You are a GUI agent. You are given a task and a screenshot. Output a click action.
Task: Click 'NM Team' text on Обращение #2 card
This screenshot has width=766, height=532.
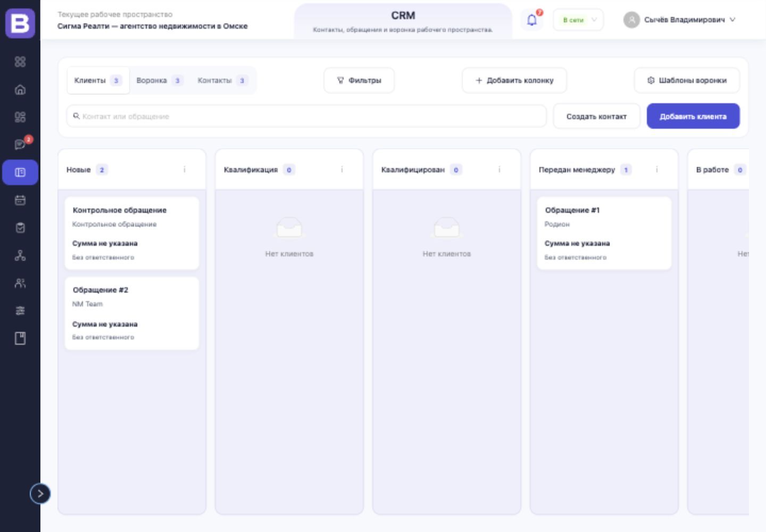tap(87, 304)
